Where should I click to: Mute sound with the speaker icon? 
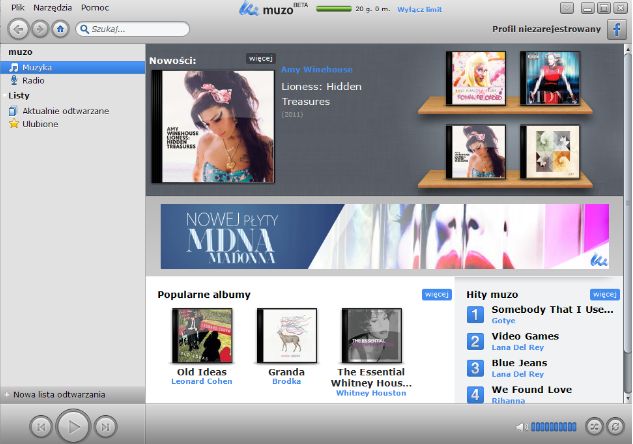521,427
